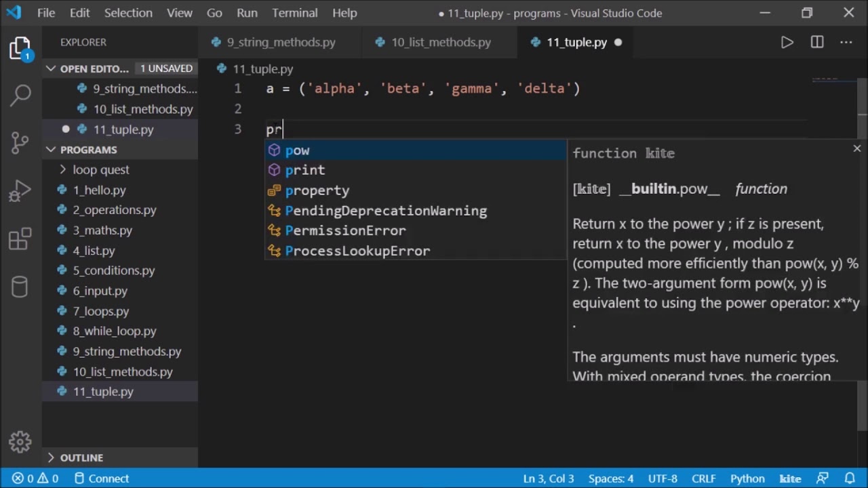Switch to 10_list_methods.py tab
The image size is (868, 488).
[x=441, y=42]
